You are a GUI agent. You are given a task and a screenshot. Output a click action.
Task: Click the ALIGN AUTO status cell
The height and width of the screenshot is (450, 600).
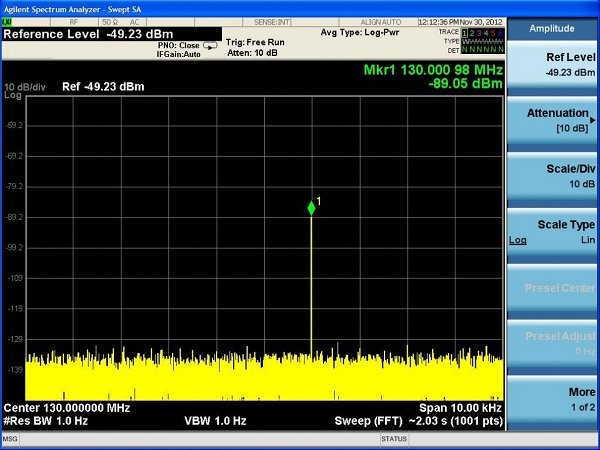pos(380,22)
